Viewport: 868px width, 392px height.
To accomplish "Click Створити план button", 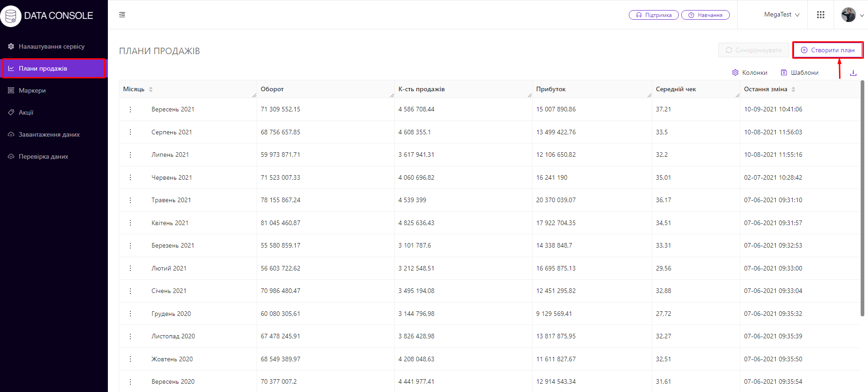I will (x=828, y=50).
